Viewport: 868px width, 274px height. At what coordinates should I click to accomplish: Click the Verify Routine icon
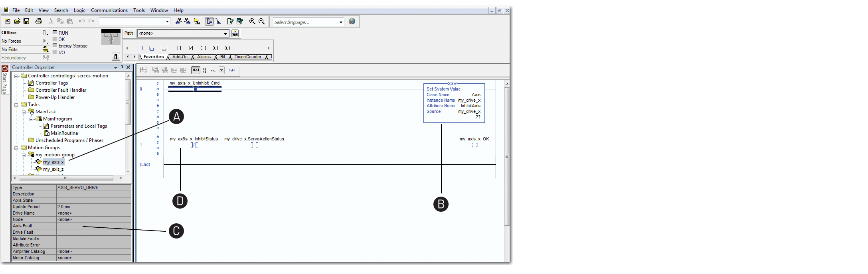point(230,22)
